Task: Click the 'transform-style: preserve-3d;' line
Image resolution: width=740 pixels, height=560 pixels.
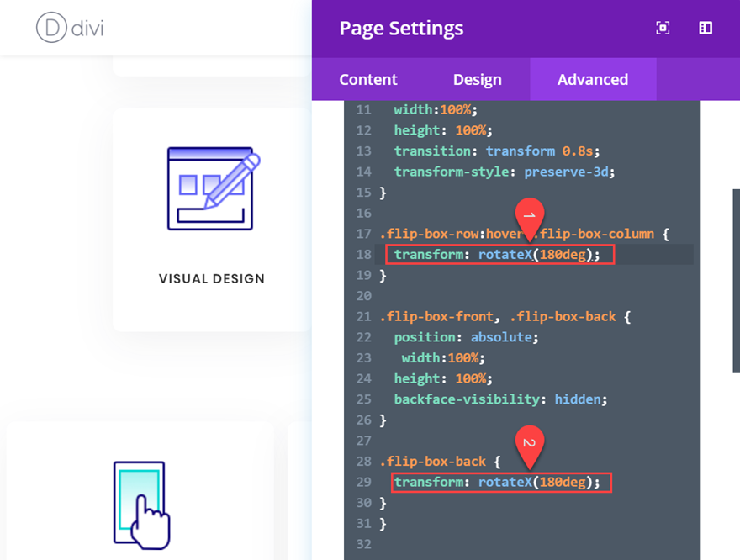Action: coord(504,172)
